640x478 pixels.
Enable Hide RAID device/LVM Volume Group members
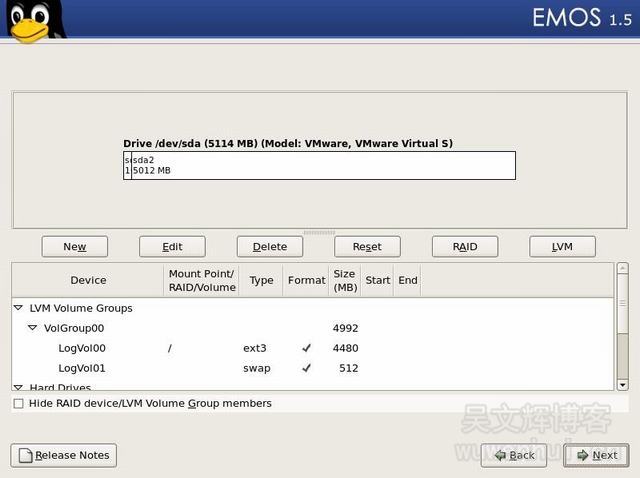19,403
